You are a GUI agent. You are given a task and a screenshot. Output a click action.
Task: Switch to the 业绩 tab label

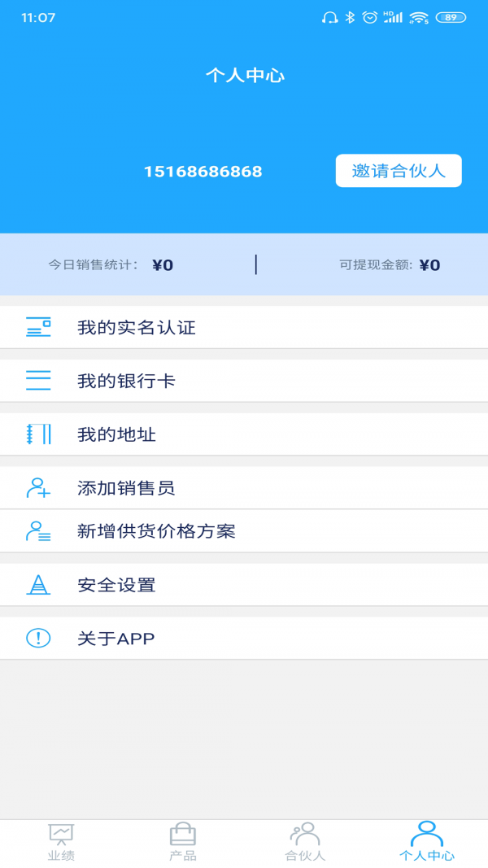click(x=61, y=856)
